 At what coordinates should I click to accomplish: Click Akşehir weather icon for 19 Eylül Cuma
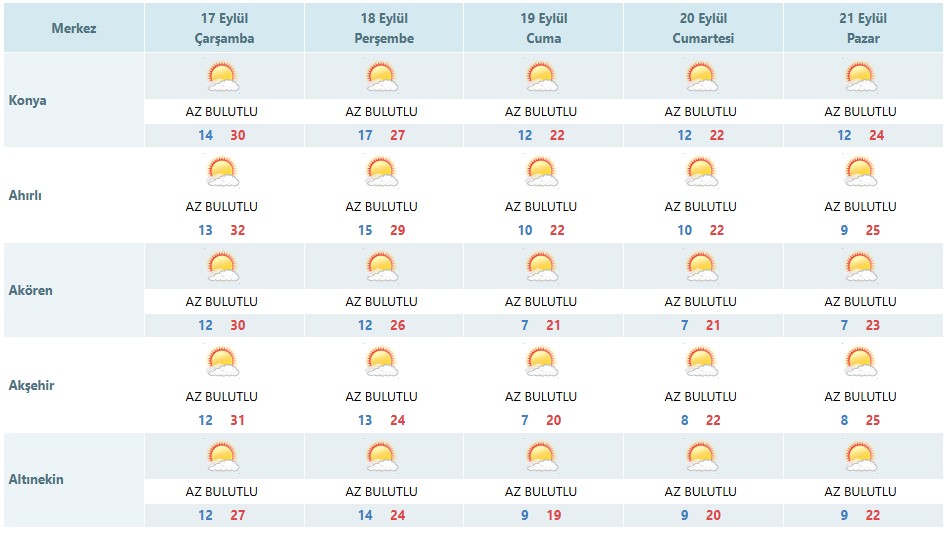click(542, 361)
